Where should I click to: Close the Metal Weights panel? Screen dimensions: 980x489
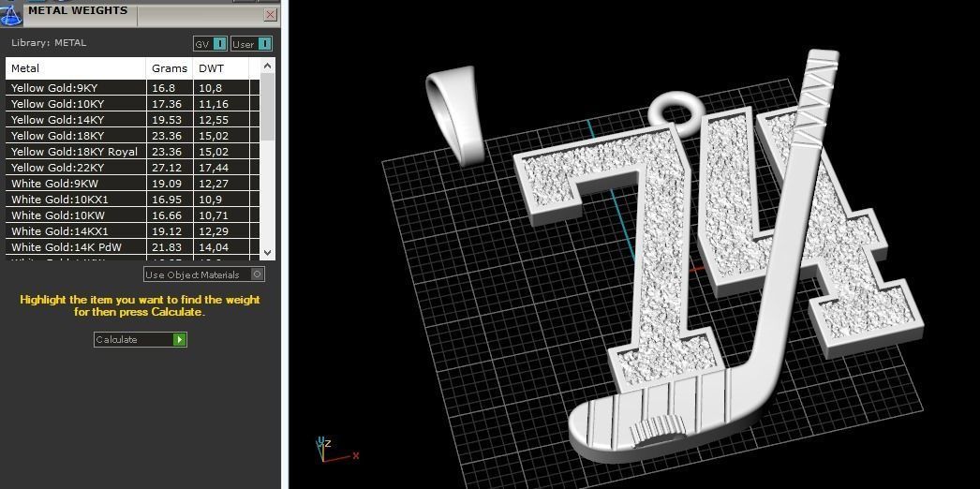click(270, 14)
